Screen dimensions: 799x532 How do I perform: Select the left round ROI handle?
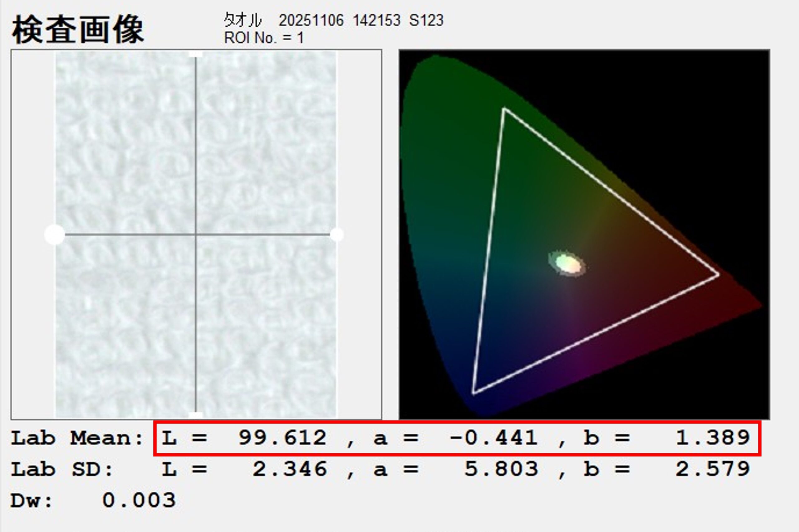pyautogui.click(x=55, y=235)
